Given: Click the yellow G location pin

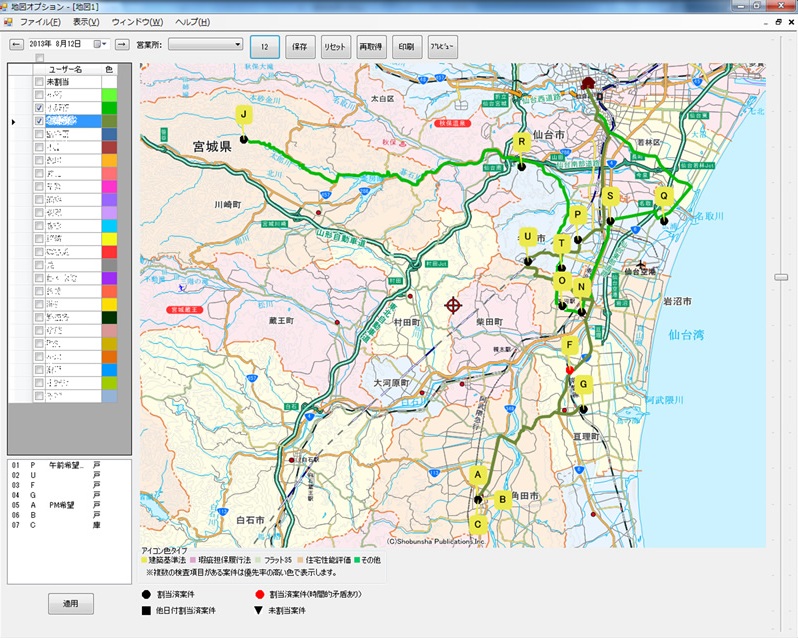Looking at the screenshot, I should [x=582, y=384].
